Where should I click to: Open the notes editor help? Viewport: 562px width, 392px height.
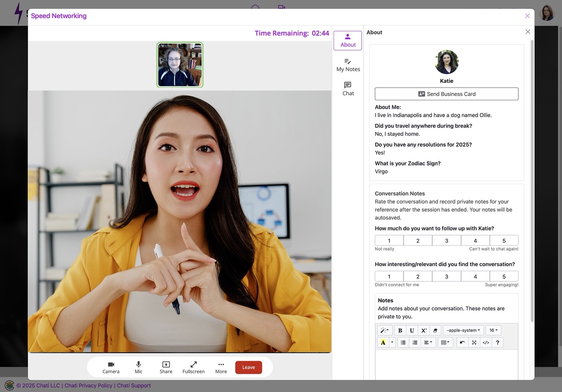(497, 342)
